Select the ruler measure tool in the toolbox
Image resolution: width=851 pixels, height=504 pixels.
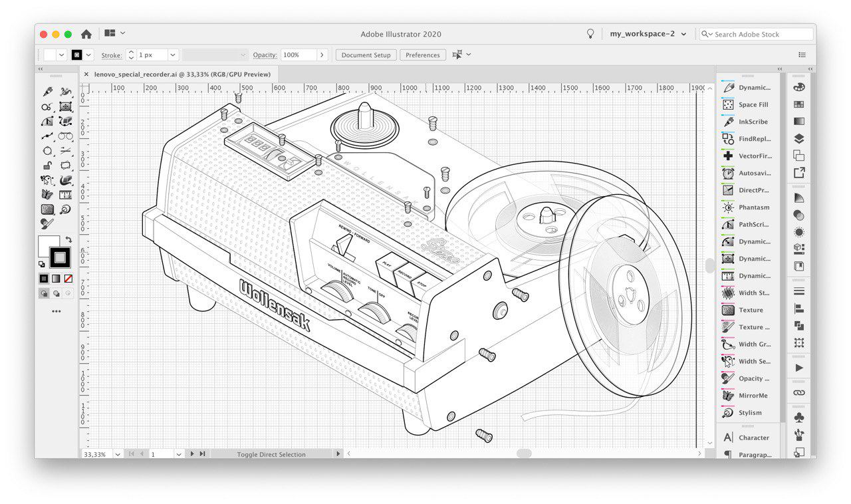click(65, 194)
